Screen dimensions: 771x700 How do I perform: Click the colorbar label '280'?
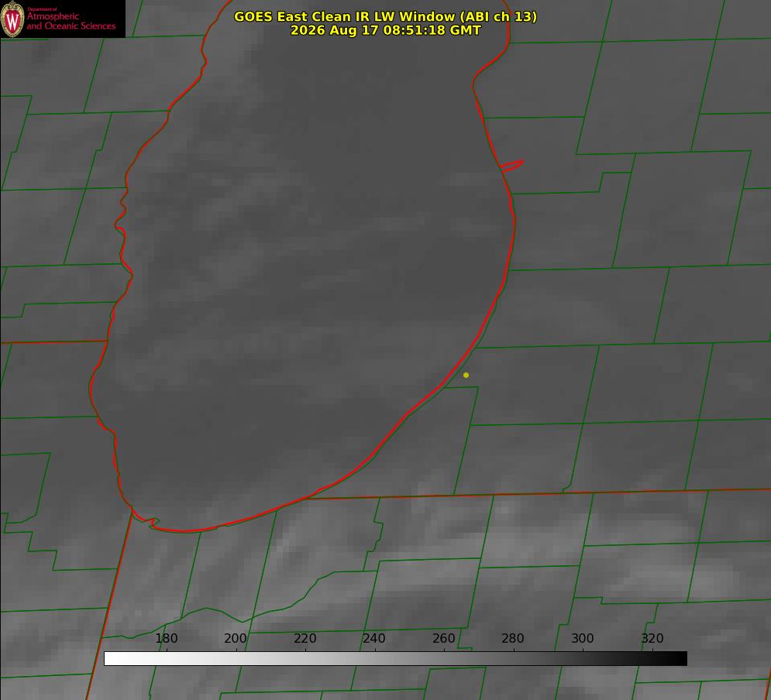point(513,638)
